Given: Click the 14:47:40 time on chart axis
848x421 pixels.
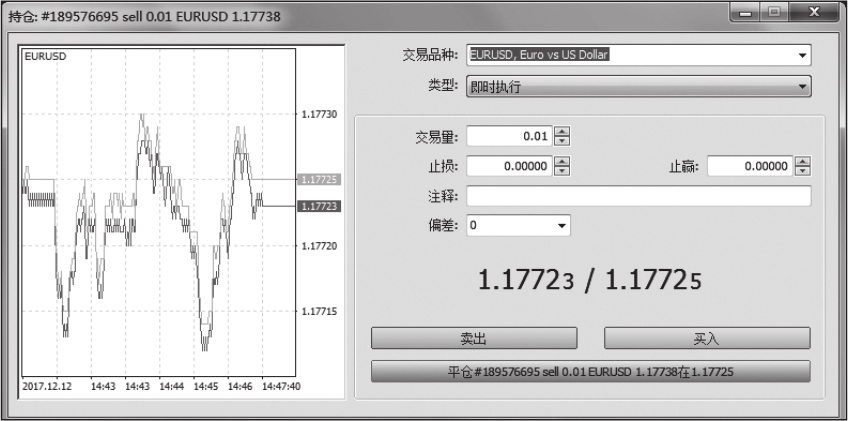Looking at the screenshot, I should 281,386.
